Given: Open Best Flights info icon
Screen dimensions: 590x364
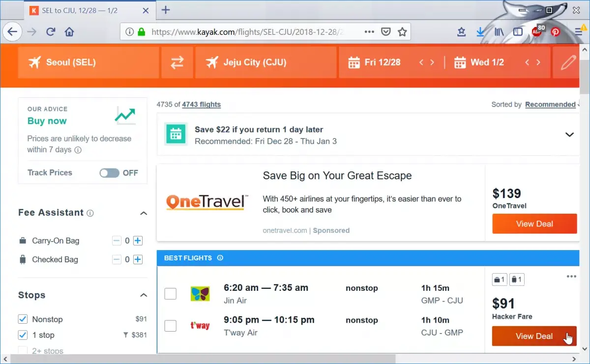Looking at the screenshot, I should point(220,258).
